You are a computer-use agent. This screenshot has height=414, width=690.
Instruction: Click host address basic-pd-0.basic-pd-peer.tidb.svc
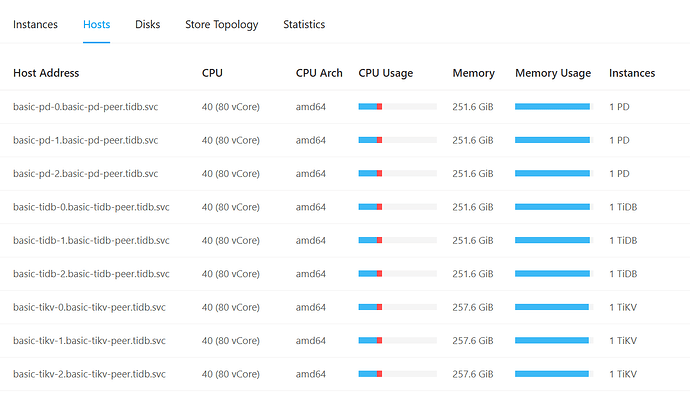point(85,107)
